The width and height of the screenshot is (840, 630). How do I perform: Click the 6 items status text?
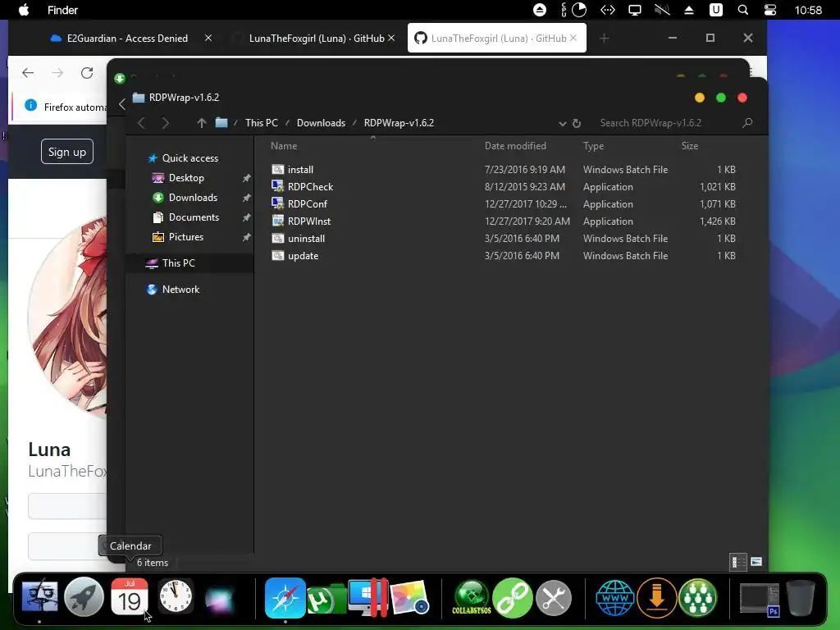152,563
